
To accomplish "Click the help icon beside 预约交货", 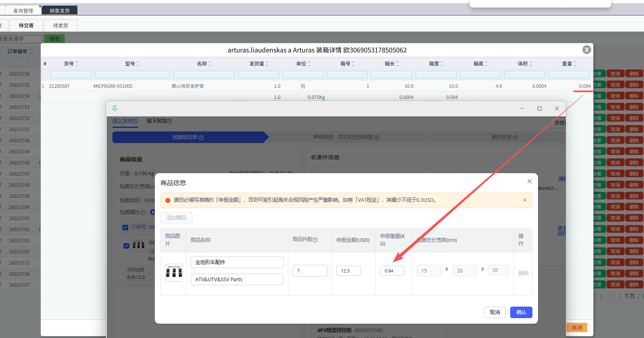I will point(515,138).
